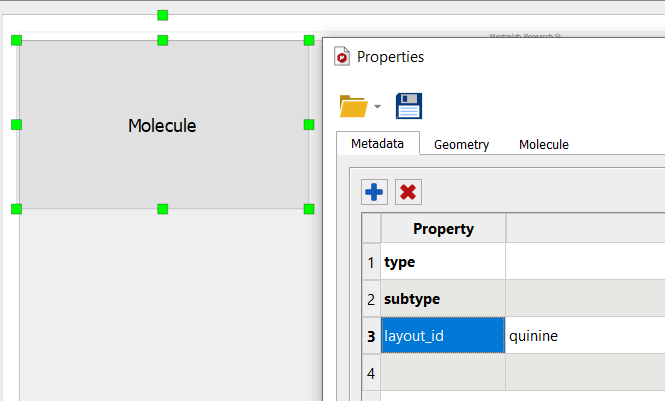Select row header 2
The height and width of the screenshot is (401, 665).
371,299
